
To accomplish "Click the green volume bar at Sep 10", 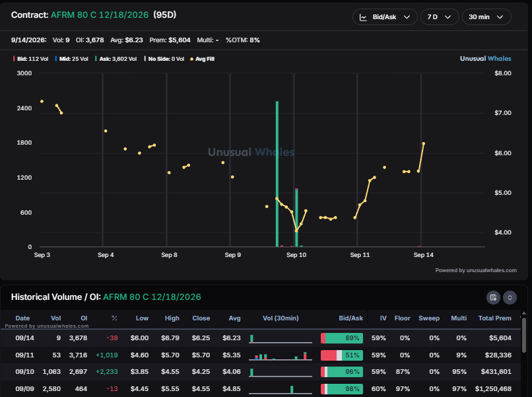I will [296, 217].
